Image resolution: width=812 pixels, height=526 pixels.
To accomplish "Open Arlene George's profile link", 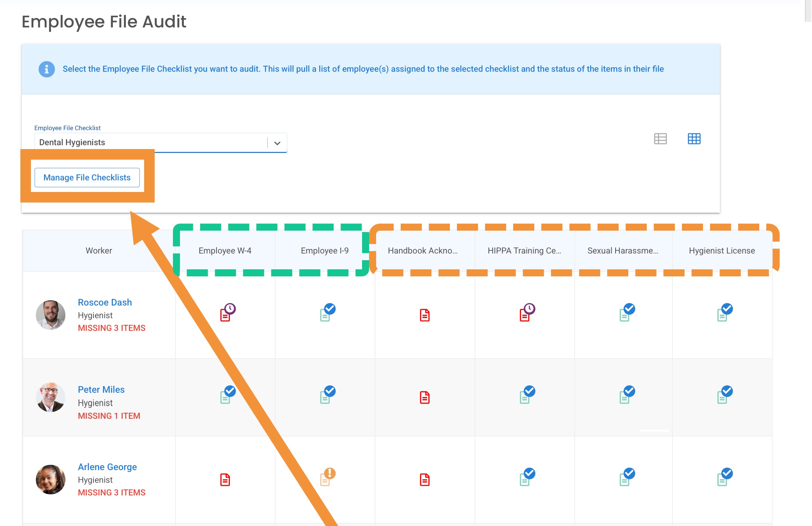I will click(x=107, y=467).
